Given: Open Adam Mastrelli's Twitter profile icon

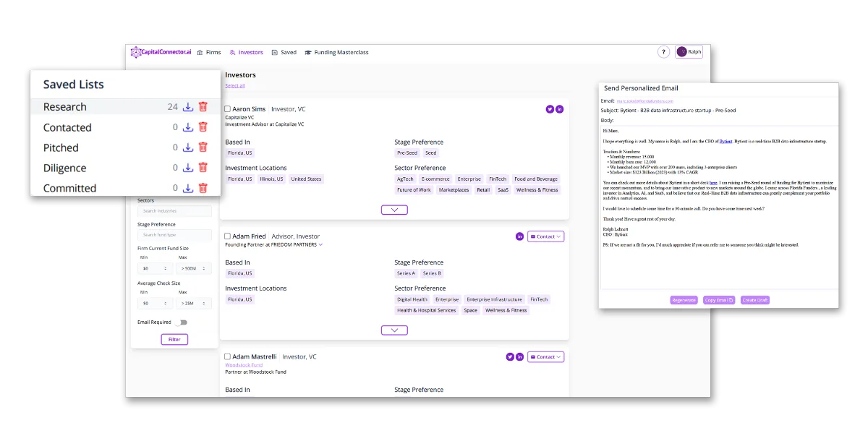Looking at the screenshot, I should tap(510, 357).
